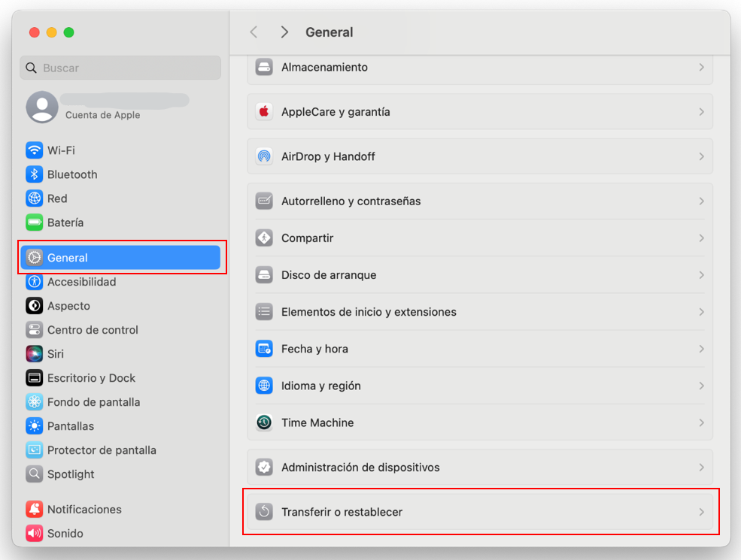Expand the Almacenamiento row chevron
Screen dimensions: 741x560
[701, 68]
